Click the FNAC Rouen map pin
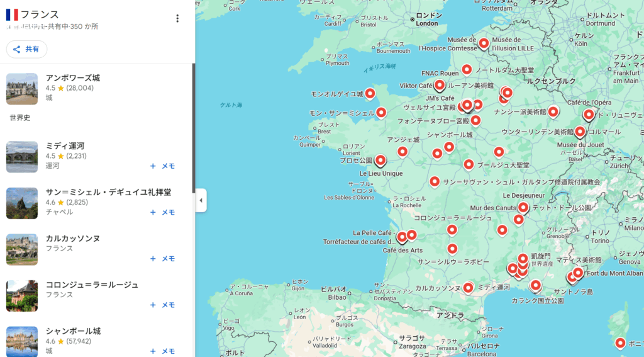Image resolution: width=644 pixels, height=357 pixels. point(467,69)
